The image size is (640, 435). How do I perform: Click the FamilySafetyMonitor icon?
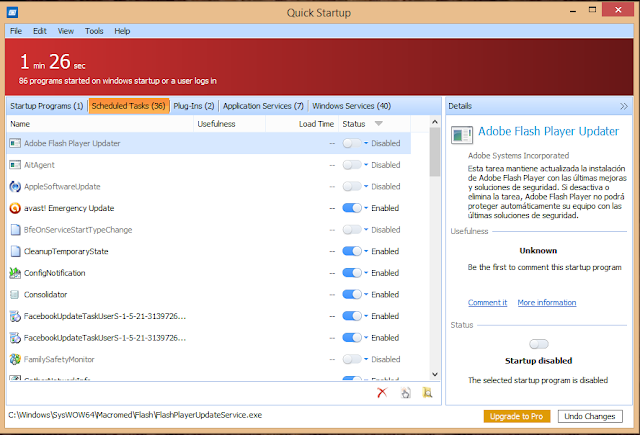click(15, 359)
